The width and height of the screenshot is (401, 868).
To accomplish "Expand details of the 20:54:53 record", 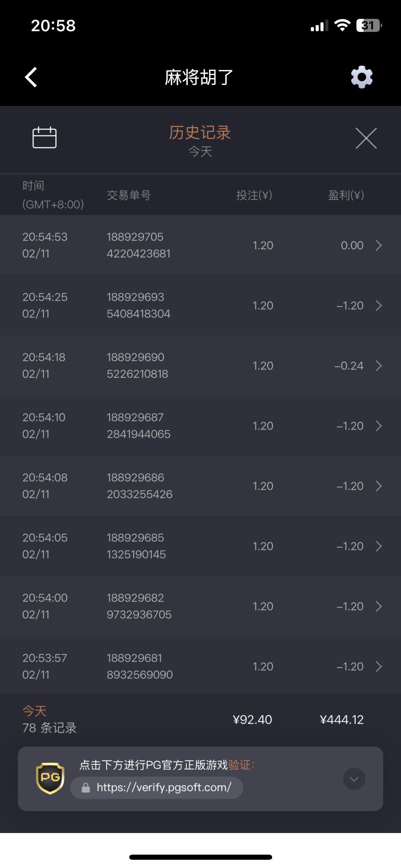I will (379, 245).
